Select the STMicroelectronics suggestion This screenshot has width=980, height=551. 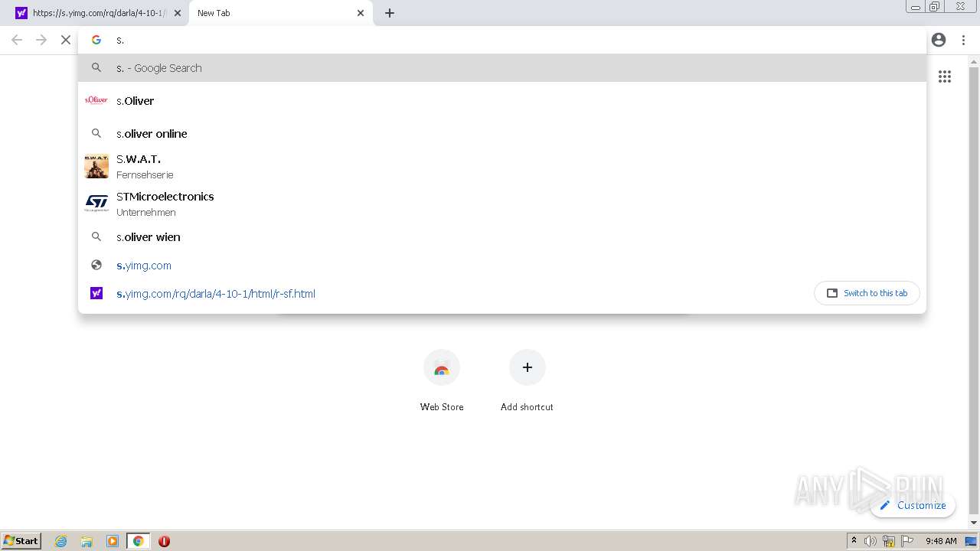pyautogui.click(x=502, y=204)
